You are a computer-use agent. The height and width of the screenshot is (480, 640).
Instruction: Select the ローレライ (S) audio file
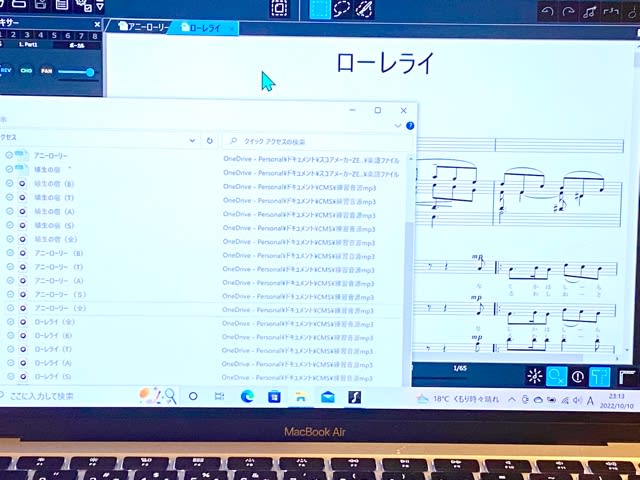[53, 377]
